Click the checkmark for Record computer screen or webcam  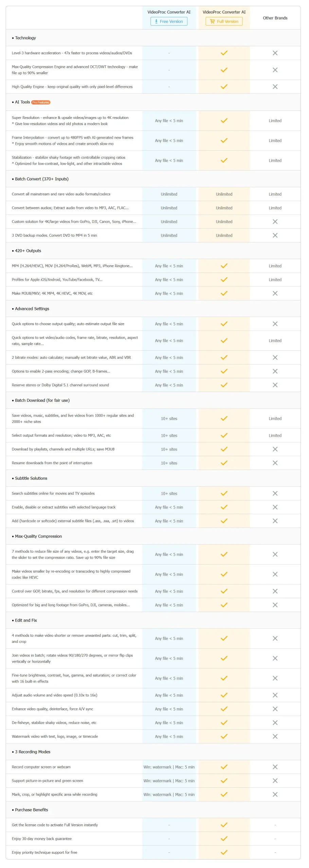pos(224,767)
